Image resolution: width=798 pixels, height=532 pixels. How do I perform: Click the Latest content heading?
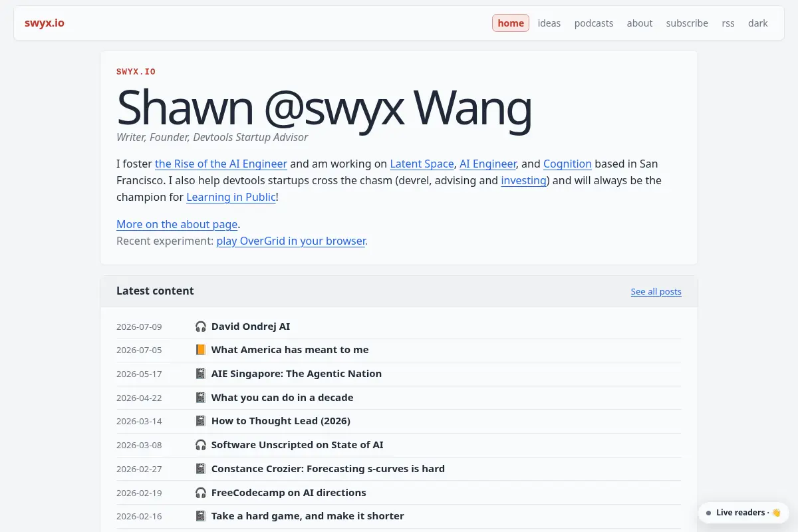tap(155, 291)
